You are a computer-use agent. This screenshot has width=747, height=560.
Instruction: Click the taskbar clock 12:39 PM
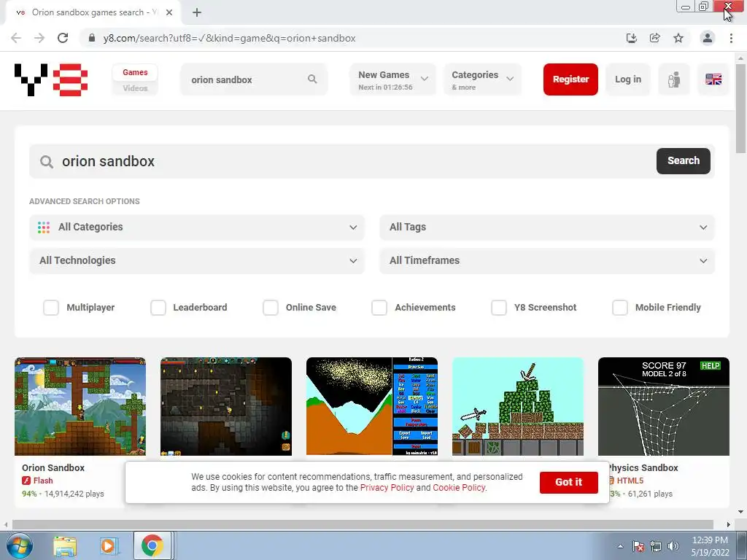pos(710,540)
